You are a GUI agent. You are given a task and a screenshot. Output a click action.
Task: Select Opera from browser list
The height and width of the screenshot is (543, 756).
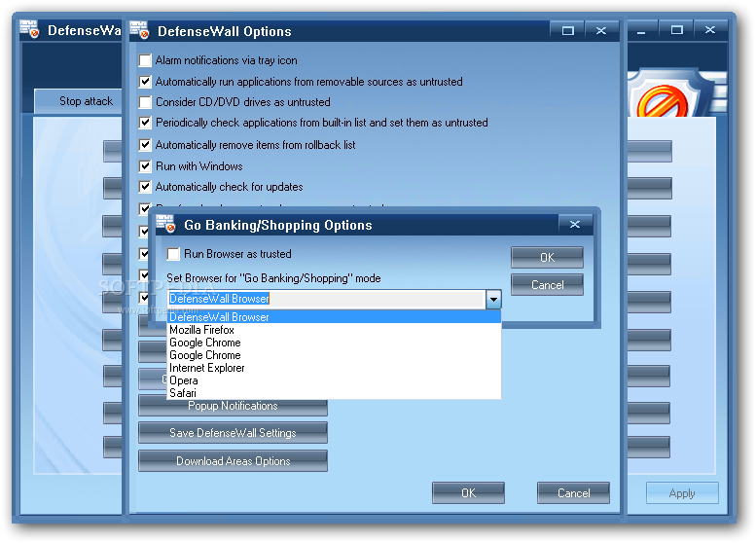(x=334, y=380)
